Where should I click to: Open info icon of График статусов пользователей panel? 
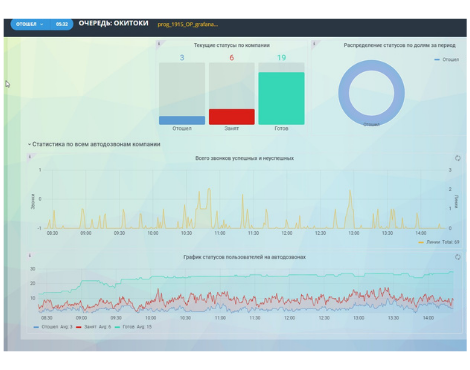click(x=30, y=255)
